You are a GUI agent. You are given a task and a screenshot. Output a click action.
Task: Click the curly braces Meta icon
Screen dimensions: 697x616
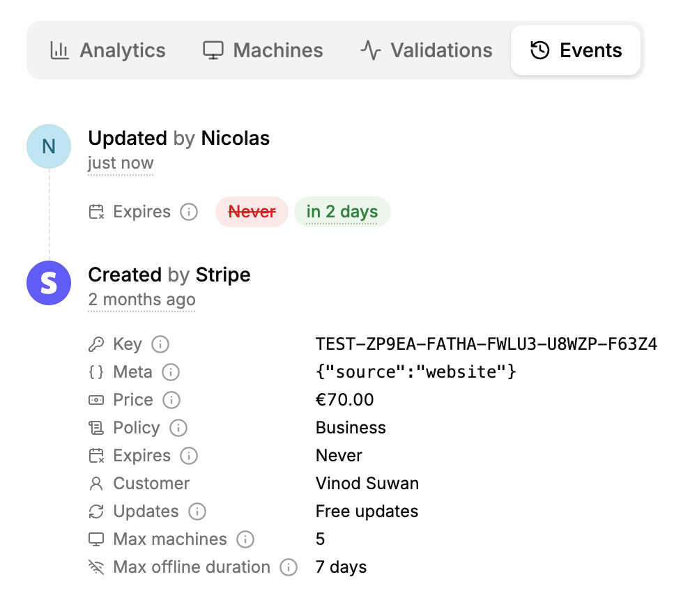point(96,372)
